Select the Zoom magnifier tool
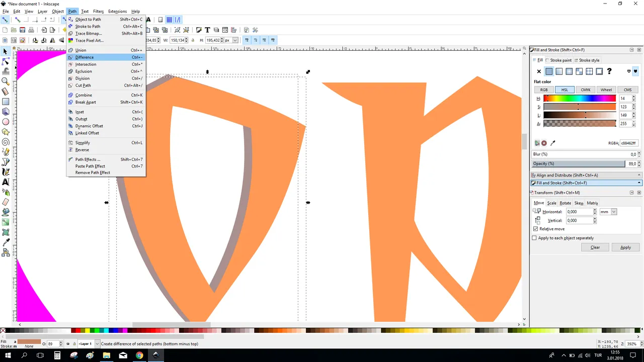644x362 pixels. (x=6, y=81)
